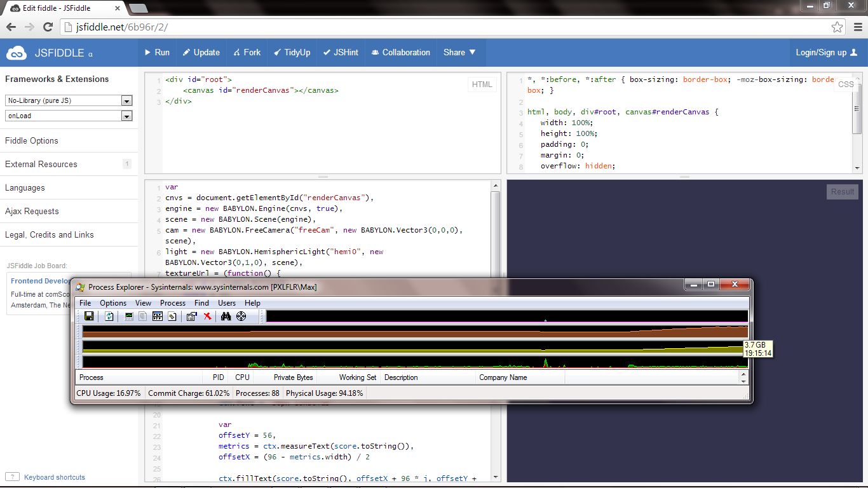This screenshot has height=488, width=868.
Task: Click user icon beside Login/Sign up
Action: tap(853, 53)
